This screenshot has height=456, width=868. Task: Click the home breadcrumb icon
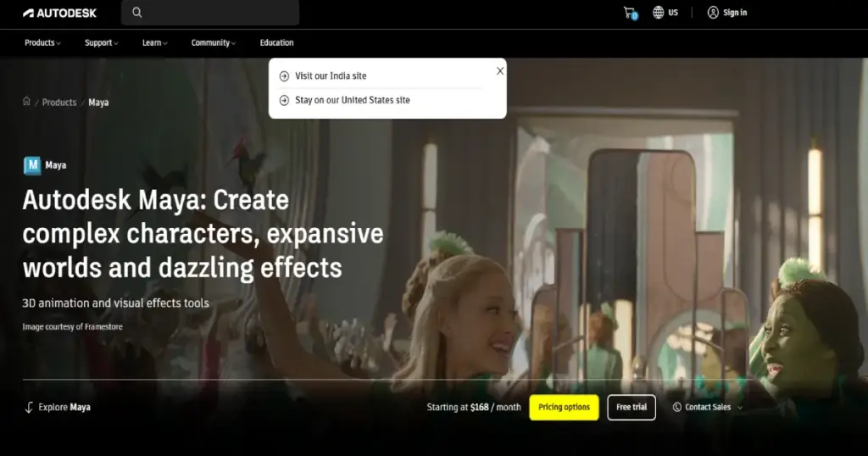[26, 101]
